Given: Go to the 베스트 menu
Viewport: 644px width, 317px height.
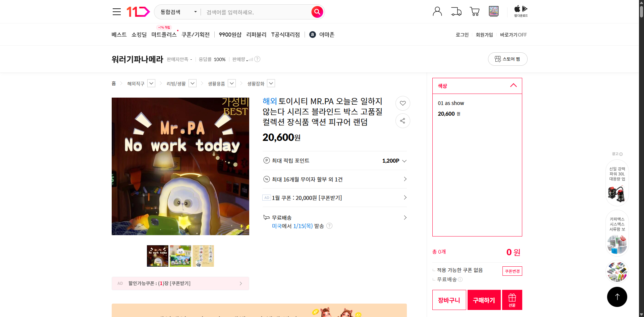Looking at the screenshot, I should [x=119, y=34].
